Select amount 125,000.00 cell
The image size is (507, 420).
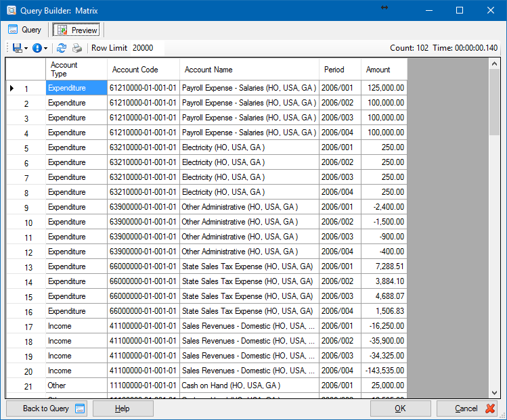click(384, 88)
